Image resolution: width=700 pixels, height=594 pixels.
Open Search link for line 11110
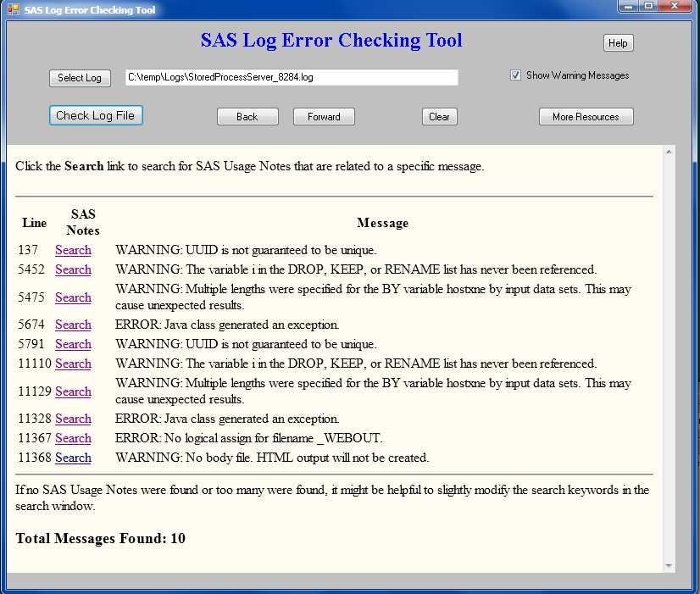(73, 364)
